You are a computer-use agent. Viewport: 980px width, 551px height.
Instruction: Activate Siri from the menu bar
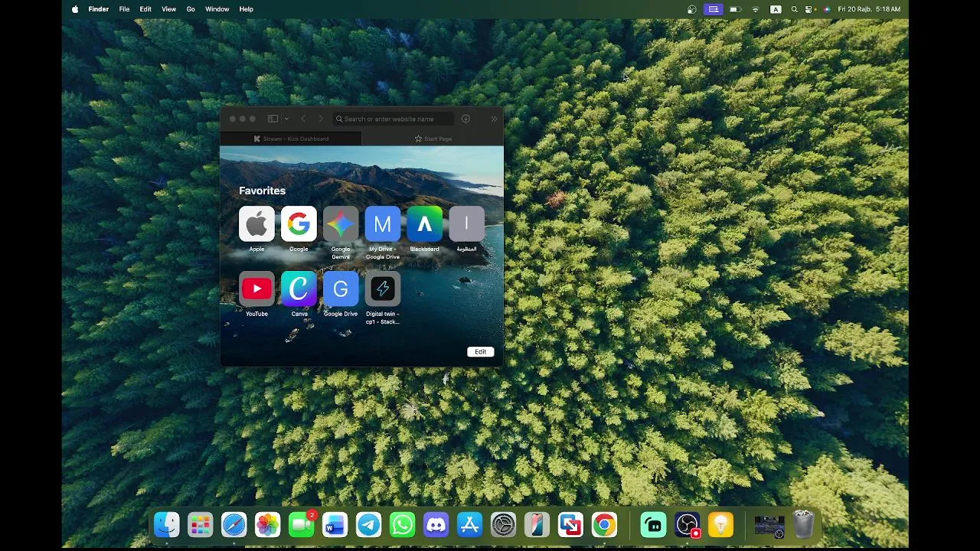827,9
